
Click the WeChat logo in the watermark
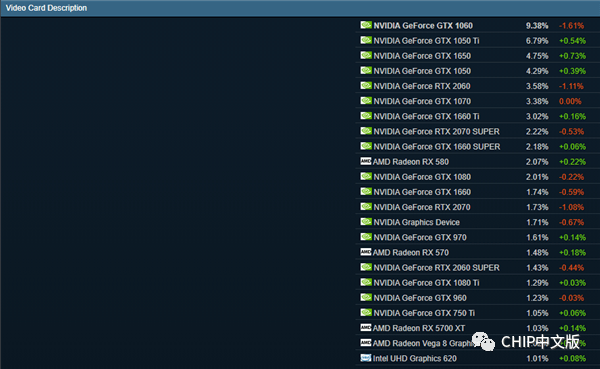click(483, 341)
